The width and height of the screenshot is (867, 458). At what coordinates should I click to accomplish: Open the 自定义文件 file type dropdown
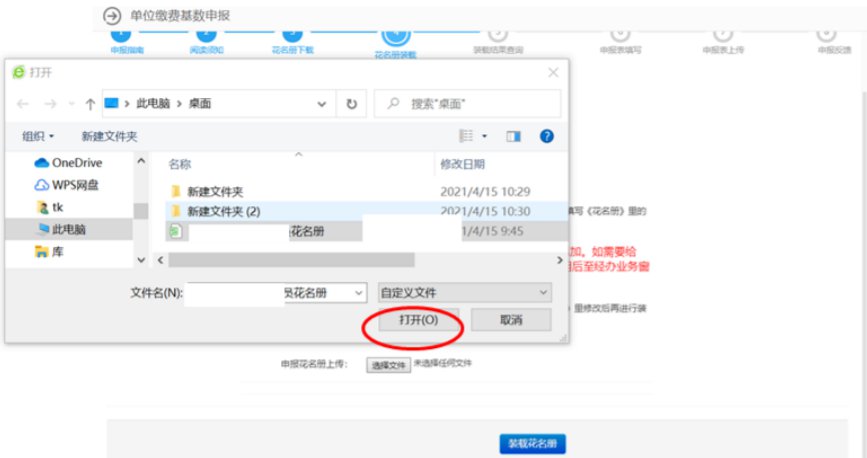click(x=464, y=293)
